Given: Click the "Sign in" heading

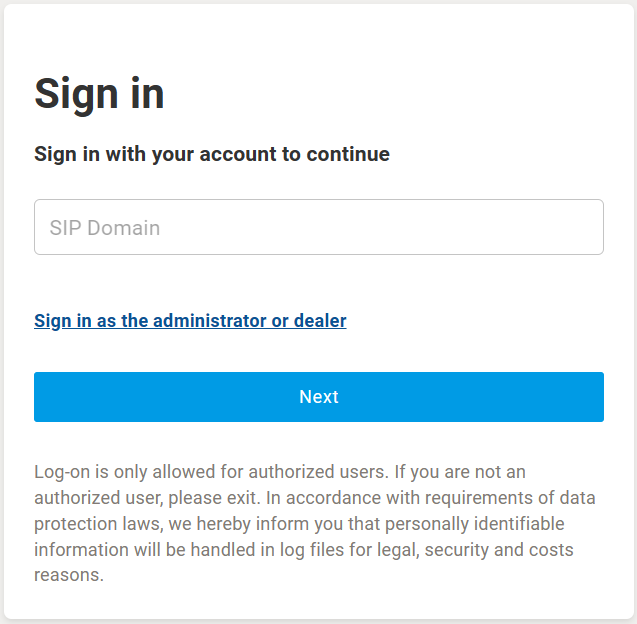Looking at the screenshot, I should [x=99, y=94].
